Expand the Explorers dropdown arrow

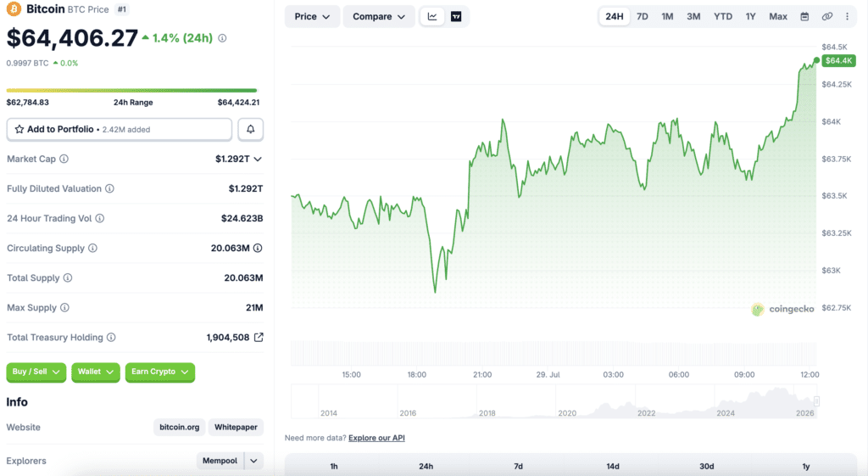253,461
